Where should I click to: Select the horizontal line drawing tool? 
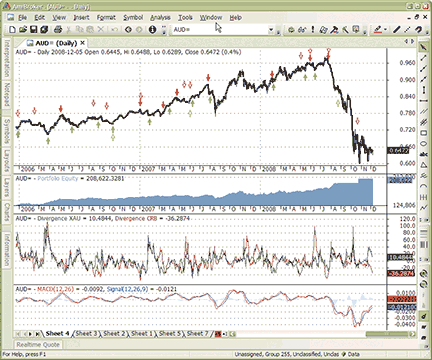(423, 101)
